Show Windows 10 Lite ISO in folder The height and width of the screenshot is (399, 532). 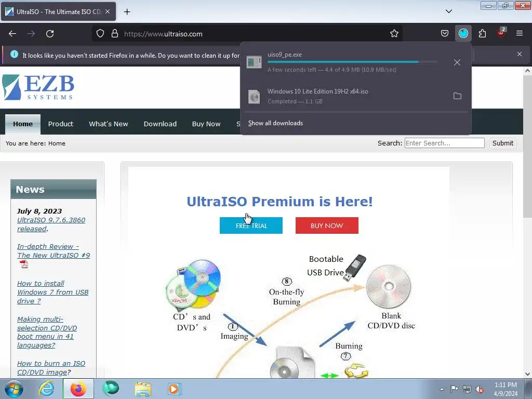coord(457,96)
